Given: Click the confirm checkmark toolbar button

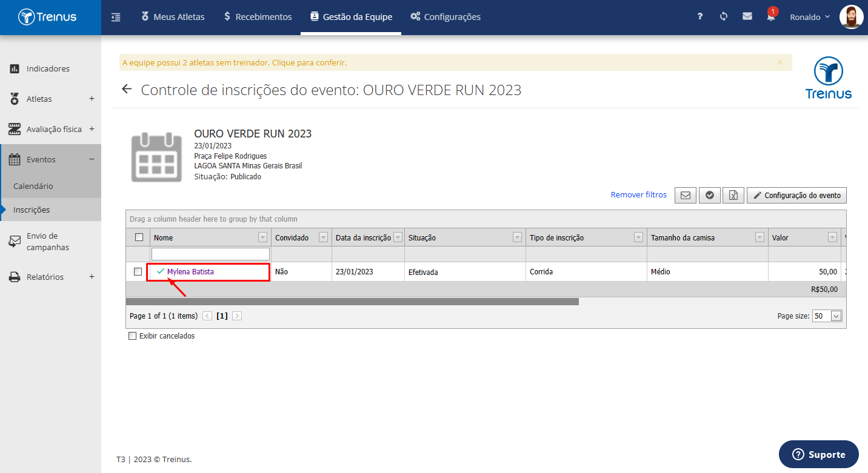Looking at the screenshot, I should [709, 195].
